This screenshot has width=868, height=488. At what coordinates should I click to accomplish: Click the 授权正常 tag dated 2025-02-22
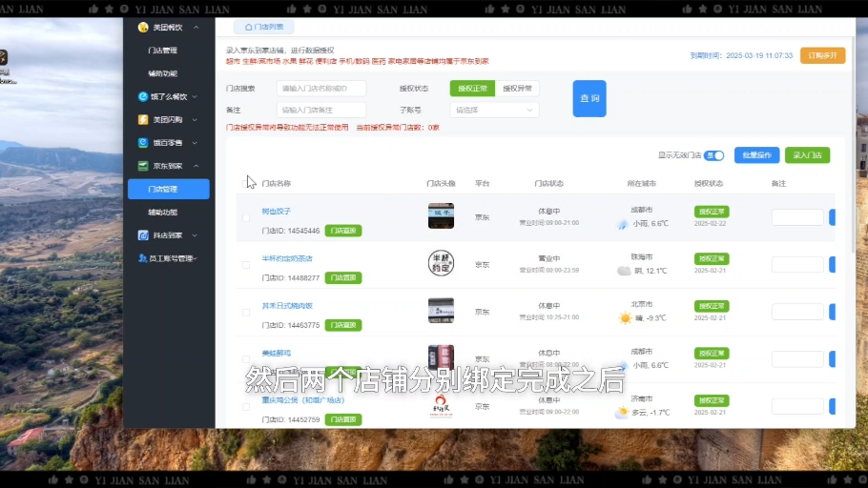[712, 212]
